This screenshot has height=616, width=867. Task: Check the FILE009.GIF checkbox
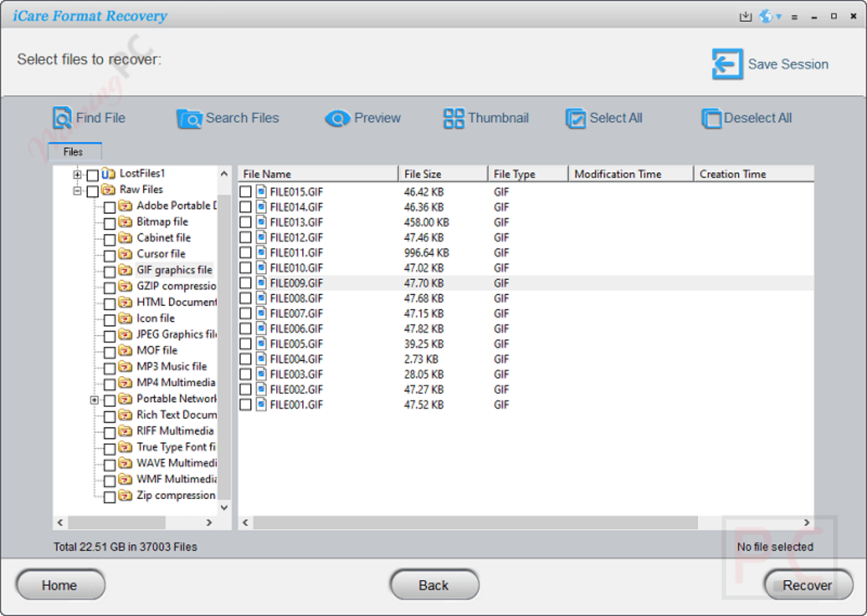tap(246, 283)
